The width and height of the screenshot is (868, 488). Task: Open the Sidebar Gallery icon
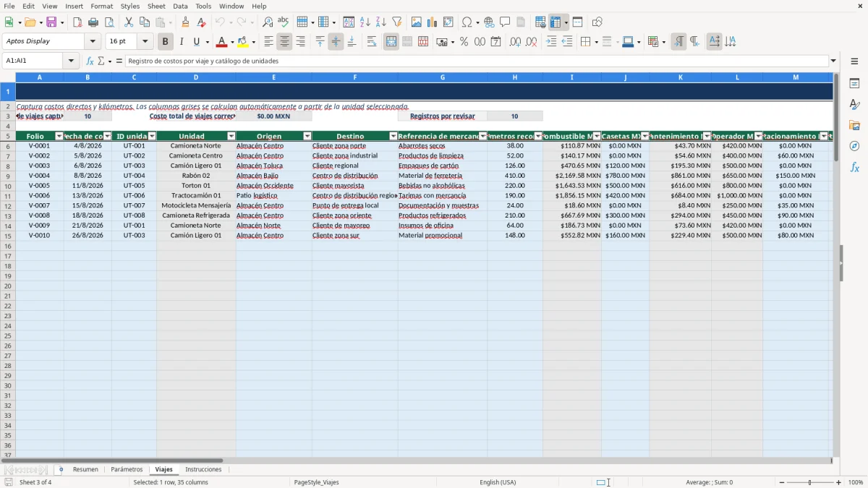click(x=854, y=126)
